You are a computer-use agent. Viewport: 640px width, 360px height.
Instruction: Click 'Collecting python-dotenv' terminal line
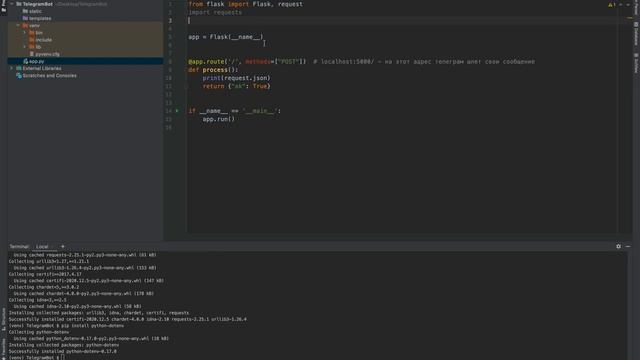(x=39, y=332)
